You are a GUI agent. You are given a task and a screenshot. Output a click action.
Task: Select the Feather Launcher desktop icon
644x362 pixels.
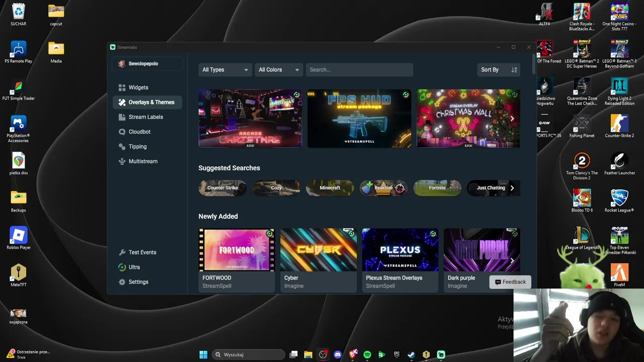(x=619, y=164)
